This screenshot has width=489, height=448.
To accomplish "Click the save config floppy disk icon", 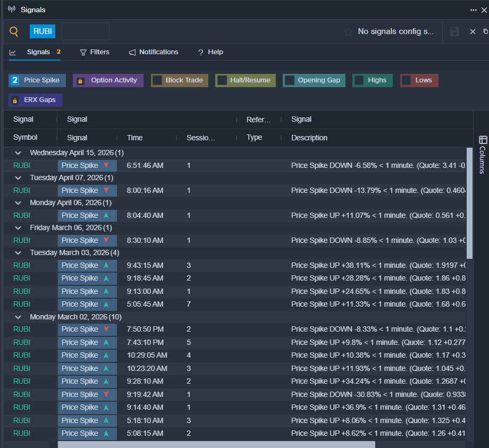I will 454,32.
